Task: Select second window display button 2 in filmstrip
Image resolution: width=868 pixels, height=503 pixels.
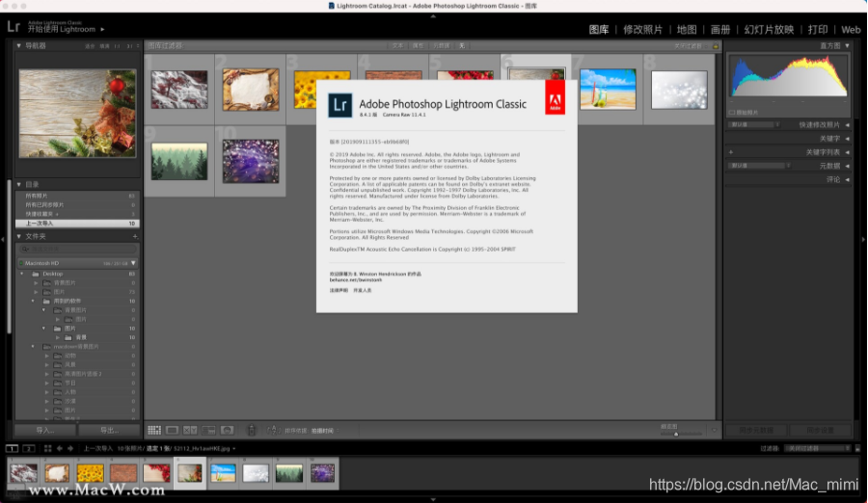Action: [x=29, y=448]
